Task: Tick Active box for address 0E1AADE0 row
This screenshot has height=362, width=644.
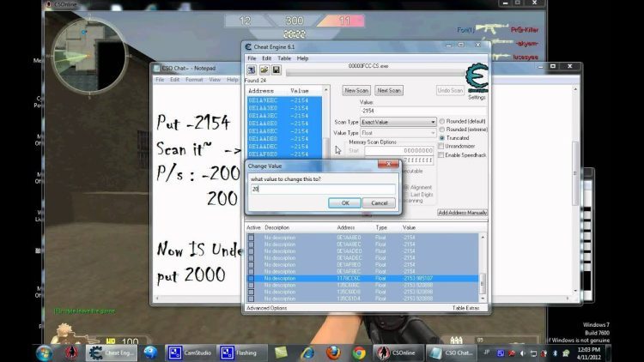Action: click(x=251, y=251)
